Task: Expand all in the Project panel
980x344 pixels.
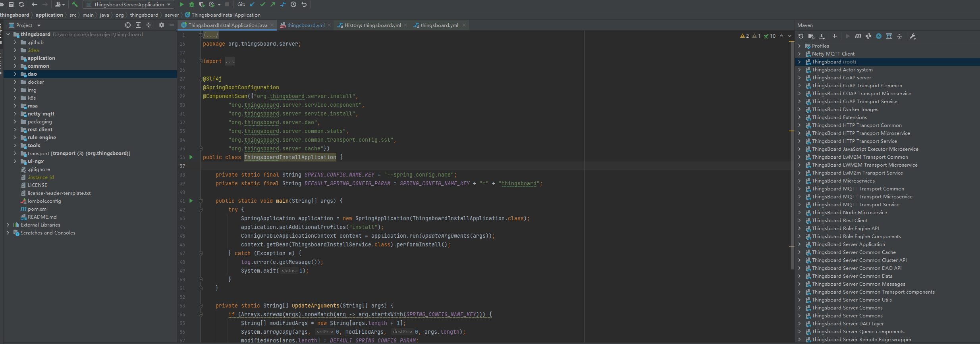Action: [138, 25]
